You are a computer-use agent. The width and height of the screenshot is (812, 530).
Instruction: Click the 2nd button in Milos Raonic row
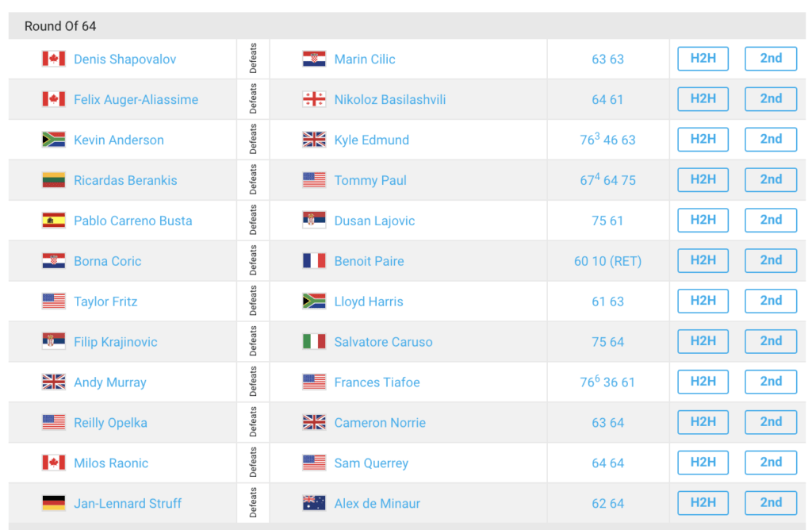point(771,463)
